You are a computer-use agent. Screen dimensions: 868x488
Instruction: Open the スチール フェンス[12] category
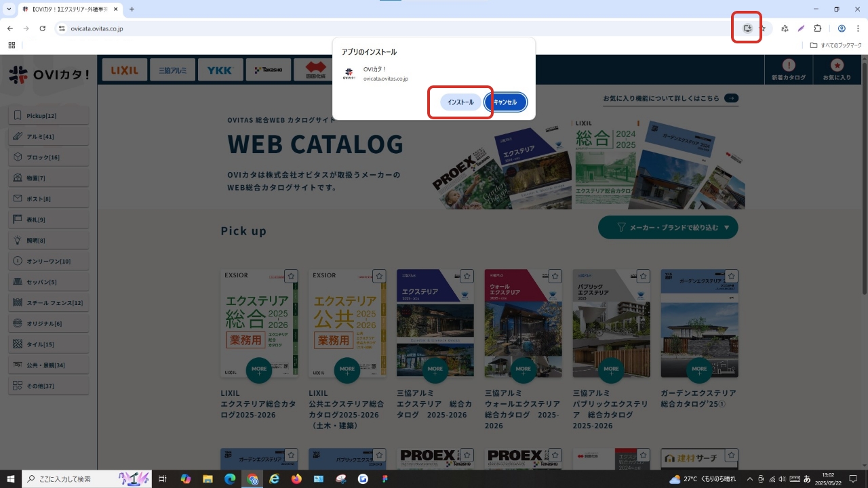(49, 302)
